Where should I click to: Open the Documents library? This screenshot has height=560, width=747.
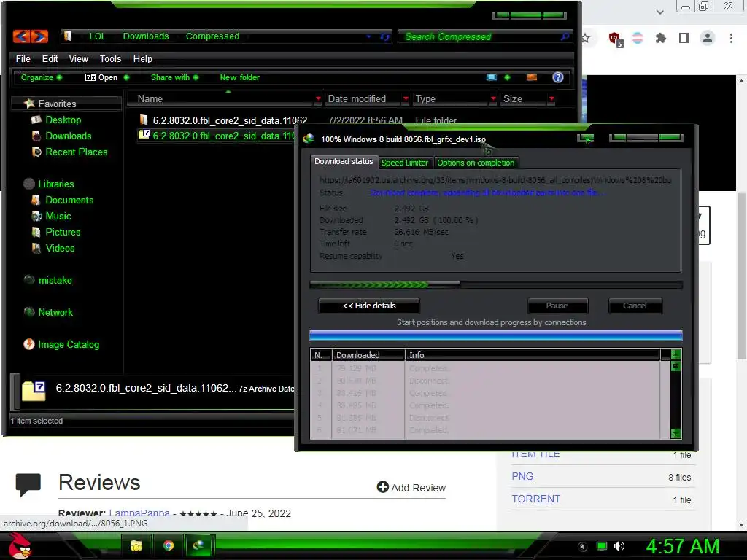tap(69, 200)
